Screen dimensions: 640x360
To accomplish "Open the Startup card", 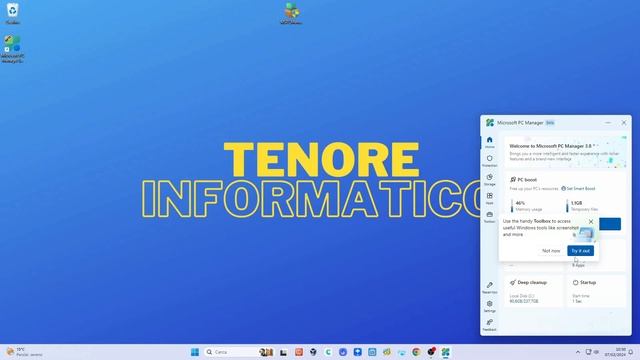I will (x=596, y=291).
